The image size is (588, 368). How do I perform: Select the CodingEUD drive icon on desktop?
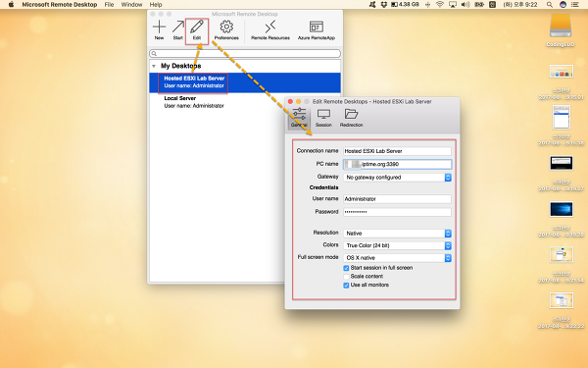[x=561, y=26]
